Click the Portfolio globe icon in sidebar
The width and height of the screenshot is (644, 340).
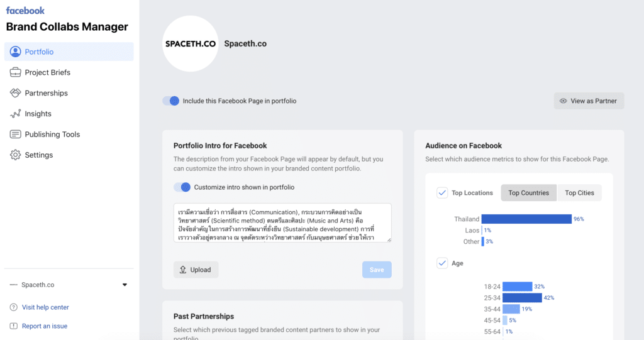[x=15, y=52]
